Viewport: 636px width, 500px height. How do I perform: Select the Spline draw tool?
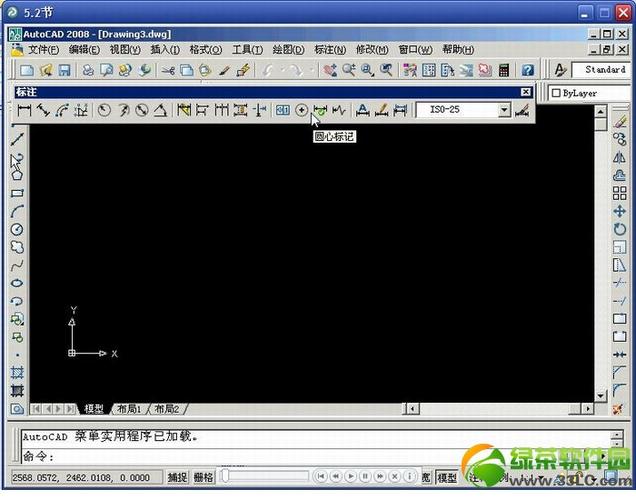(x=17, y=266)
